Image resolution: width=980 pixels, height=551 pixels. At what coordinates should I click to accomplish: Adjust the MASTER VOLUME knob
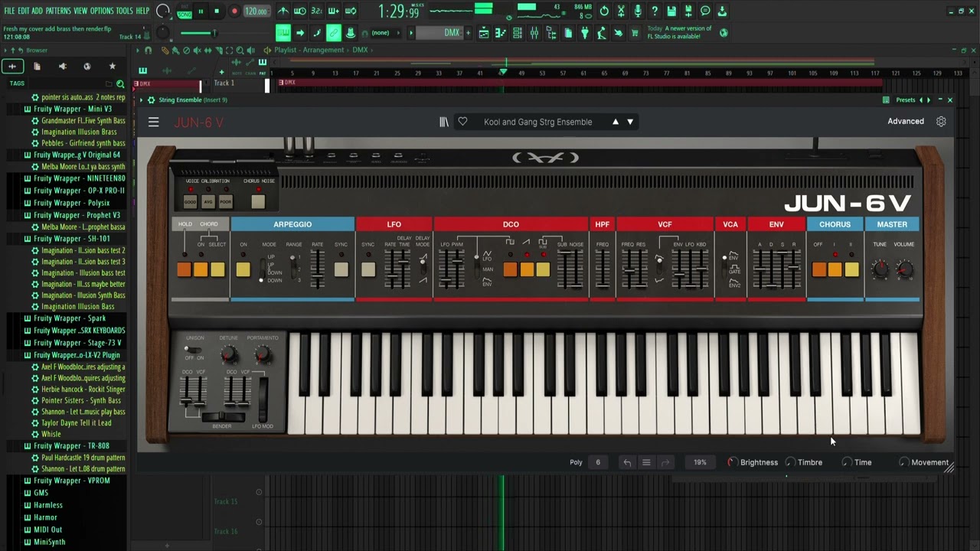coord(904,269)
